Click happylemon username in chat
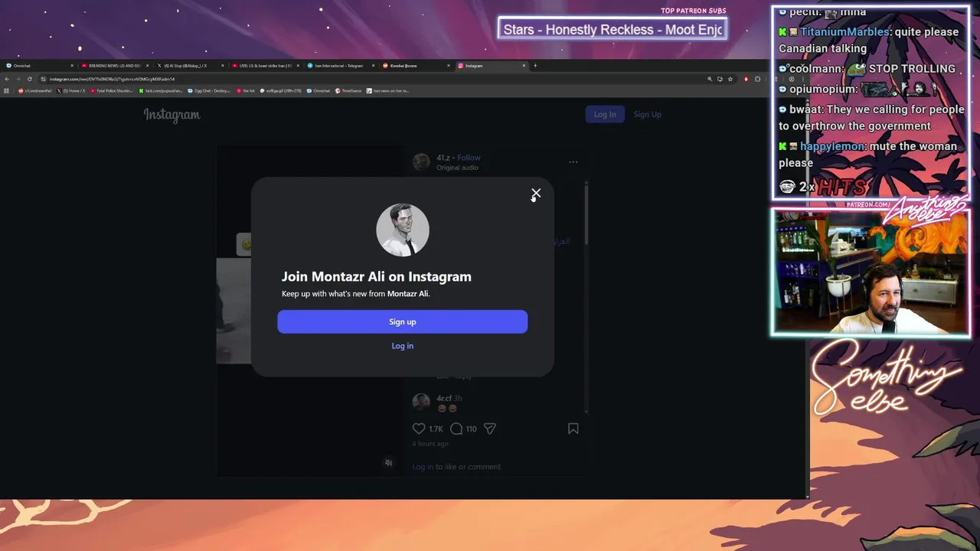Viewport: 980px width, 551px height. click(x=833, y=146)
